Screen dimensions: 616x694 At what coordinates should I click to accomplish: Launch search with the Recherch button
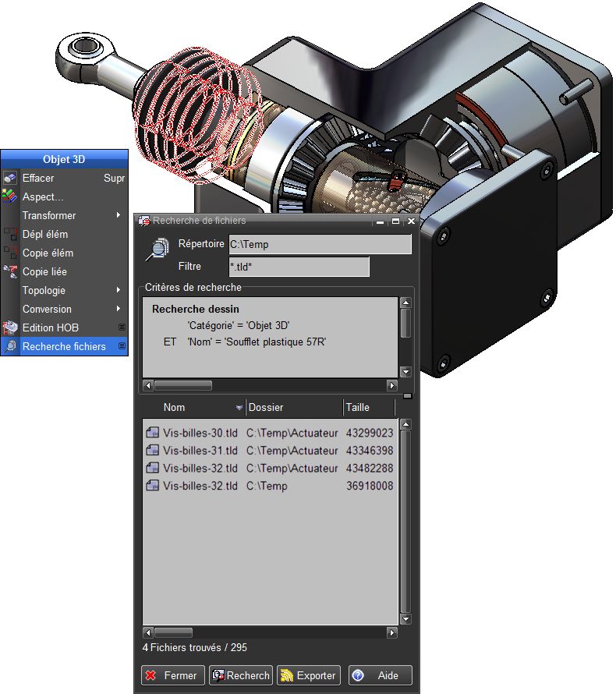coord(241,675)
